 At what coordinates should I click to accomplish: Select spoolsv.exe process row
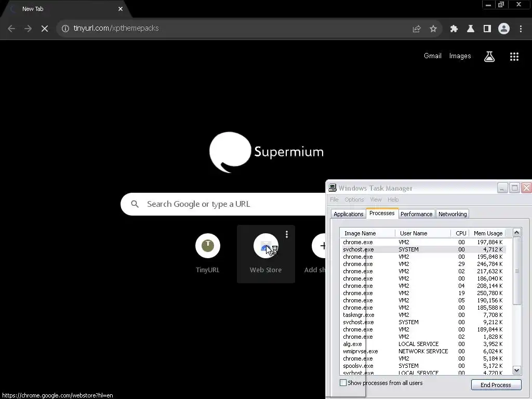tap(423, 366)
